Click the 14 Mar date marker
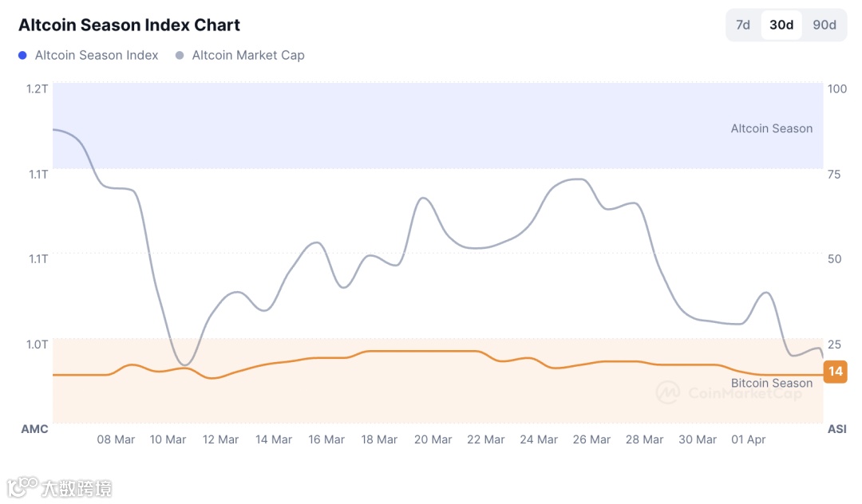This screenshot has width=862, height=504. point(274,439)
